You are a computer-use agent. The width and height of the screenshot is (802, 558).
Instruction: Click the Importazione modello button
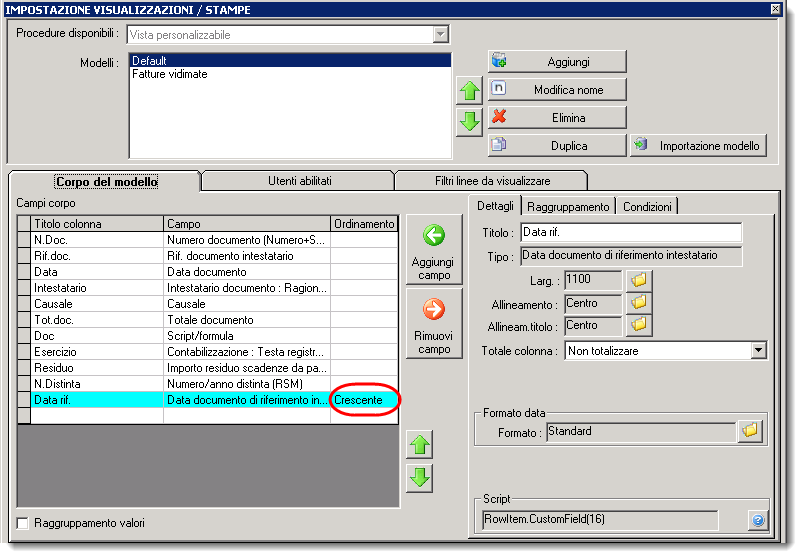(x=698, y=146)
